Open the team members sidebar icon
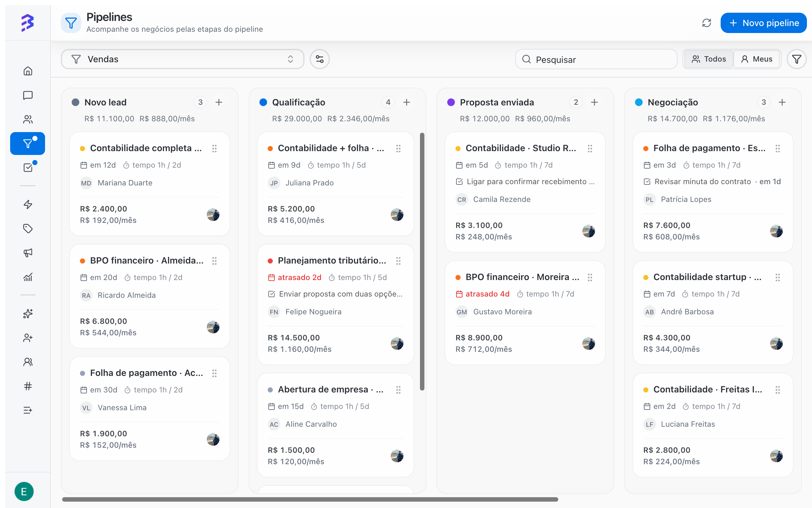 point(28,362)
